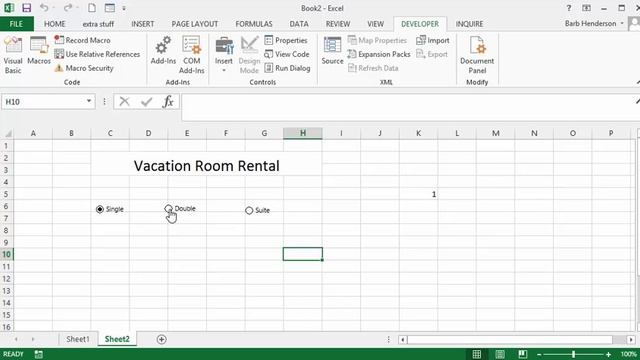The image size is (640, 360).
Task: Switch to the REVIEW tab
Action: 338,24
